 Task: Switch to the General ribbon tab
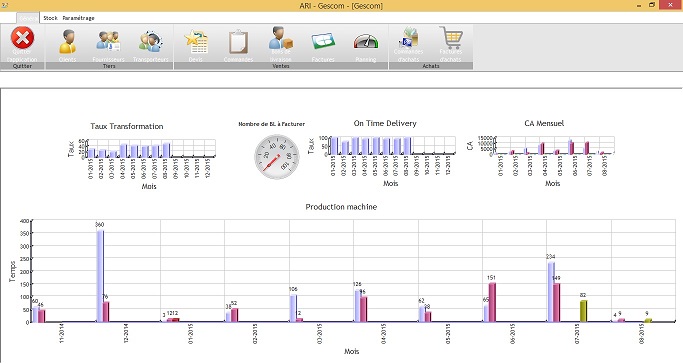click(x=28, y=18)
